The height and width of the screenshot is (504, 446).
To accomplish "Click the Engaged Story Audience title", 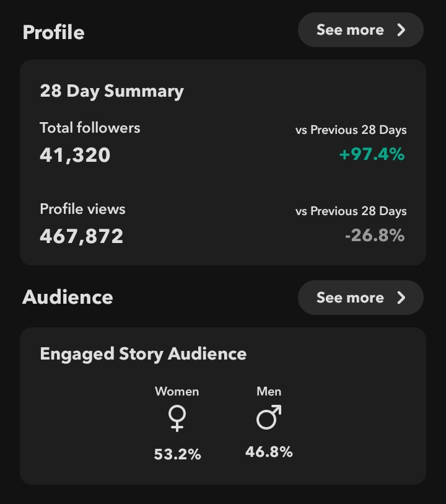I will (143, 354).
